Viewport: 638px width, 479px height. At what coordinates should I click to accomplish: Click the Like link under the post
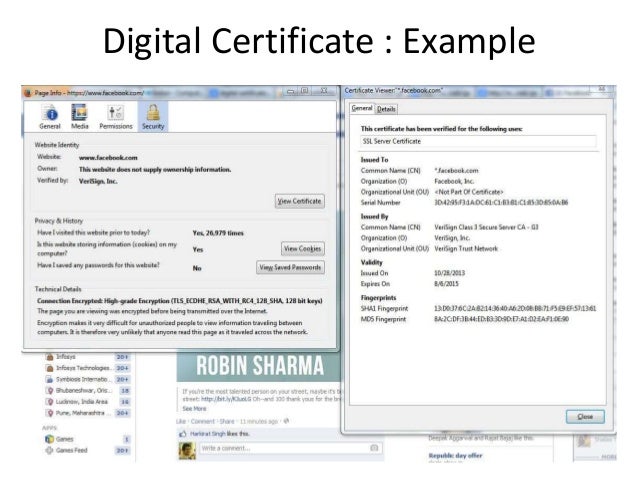[181, 421]
